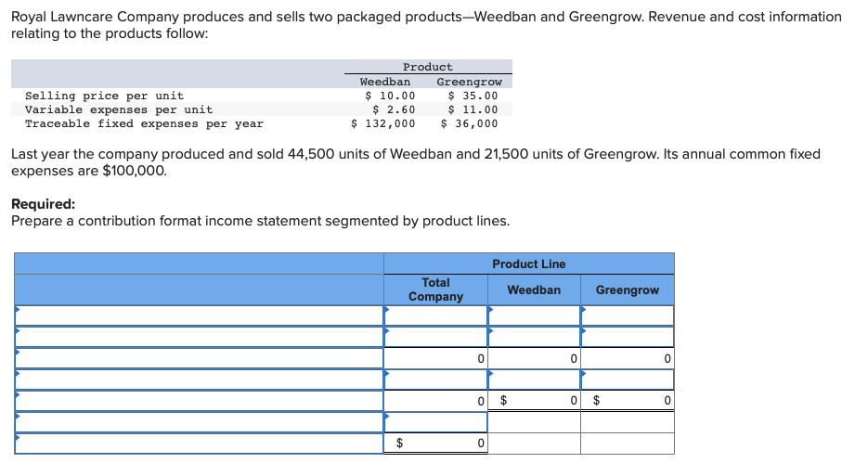Click the 'Product' heading of the data table
Viewport: 868px width, 463px height.
coord(427,67)
